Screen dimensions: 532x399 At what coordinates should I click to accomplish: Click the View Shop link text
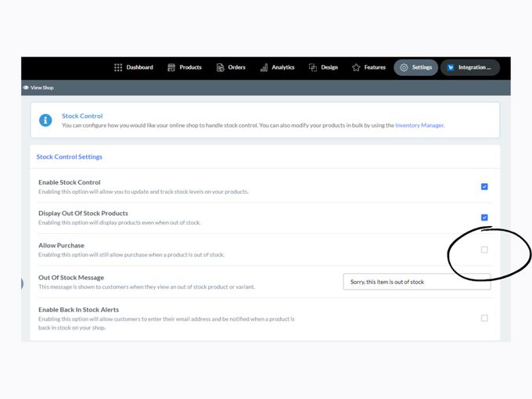click(x=42, y=88)
